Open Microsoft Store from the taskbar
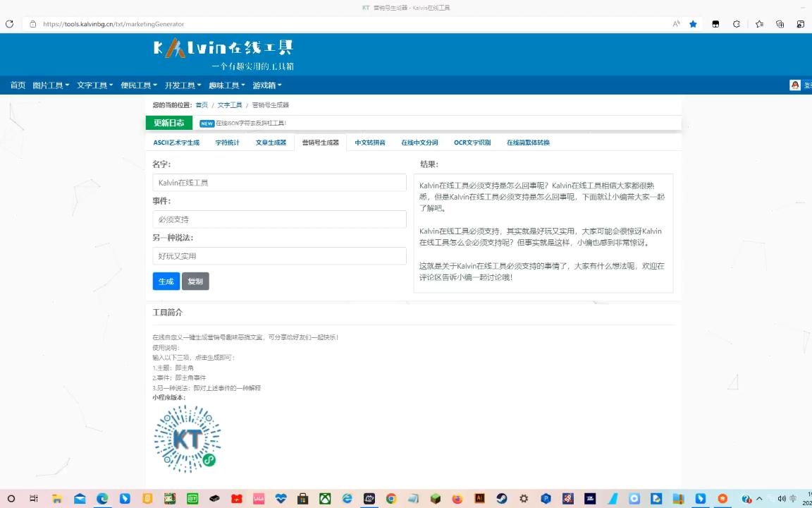The image size is (812, 508). coord(303,499)
